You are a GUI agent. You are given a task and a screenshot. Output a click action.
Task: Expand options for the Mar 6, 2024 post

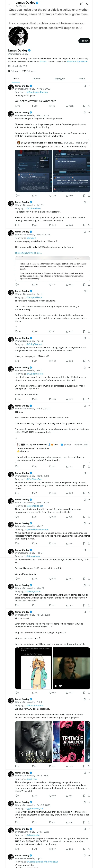click(89, 473)
